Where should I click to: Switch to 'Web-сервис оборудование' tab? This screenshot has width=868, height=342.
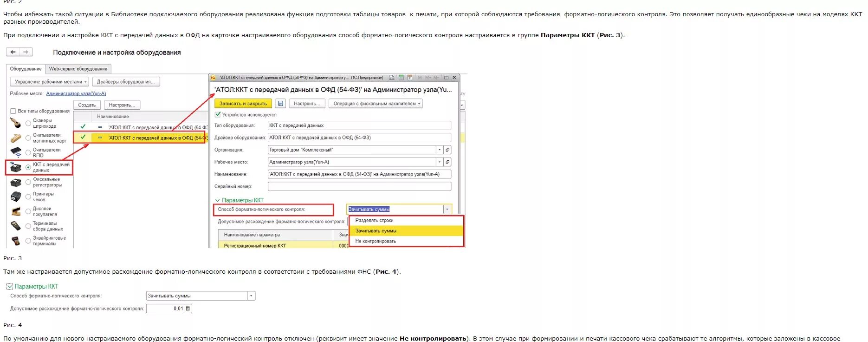(x=78, y=69)
